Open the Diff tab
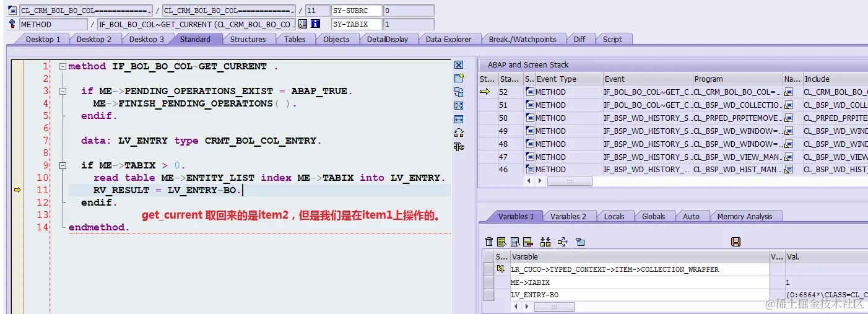Viewport: 868px width, 314px height. (579, 39)
